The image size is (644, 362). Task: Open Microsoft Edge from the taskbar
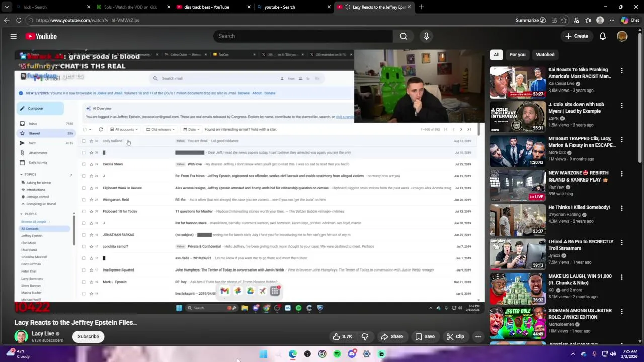(293, 354)
